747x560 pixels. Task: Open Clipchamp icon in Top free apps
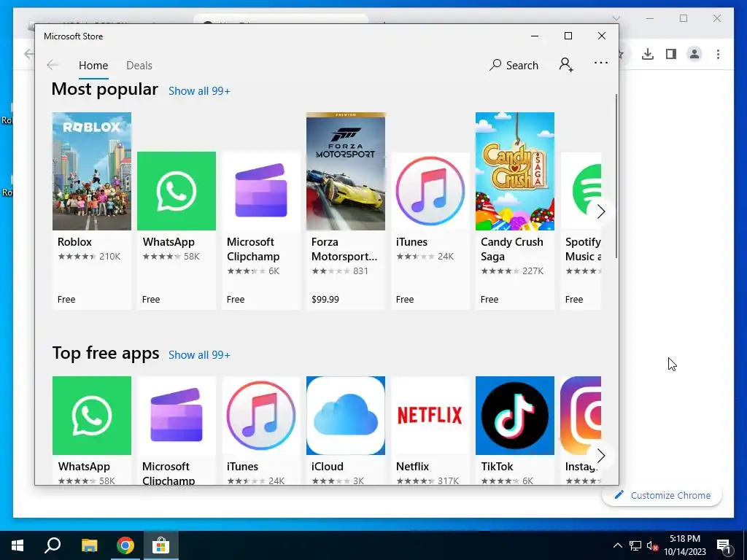point(177,416)
